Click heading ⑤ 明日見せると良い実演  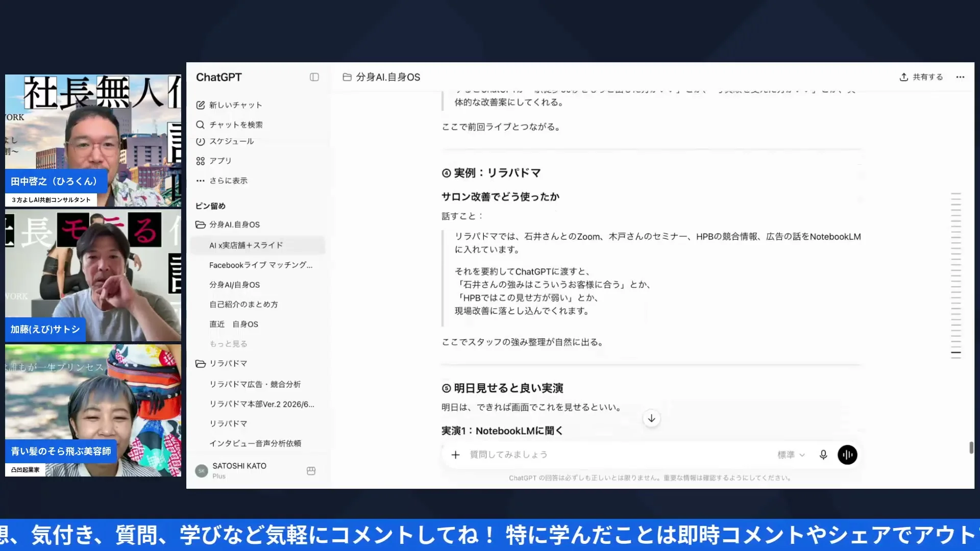point(502,388)
